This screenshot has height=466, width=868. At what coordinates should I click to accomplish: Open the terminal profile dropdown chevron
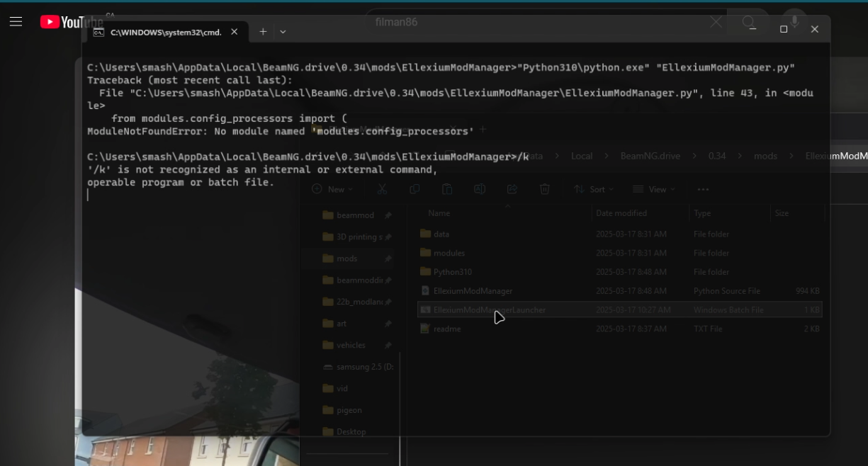click(283, 32)
